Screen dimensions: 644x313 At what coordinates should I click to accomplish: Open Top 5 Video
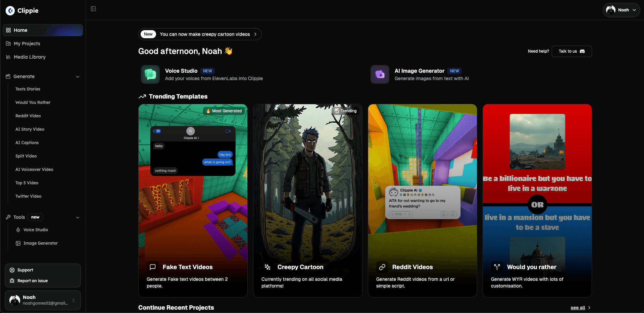pos(27,183)
